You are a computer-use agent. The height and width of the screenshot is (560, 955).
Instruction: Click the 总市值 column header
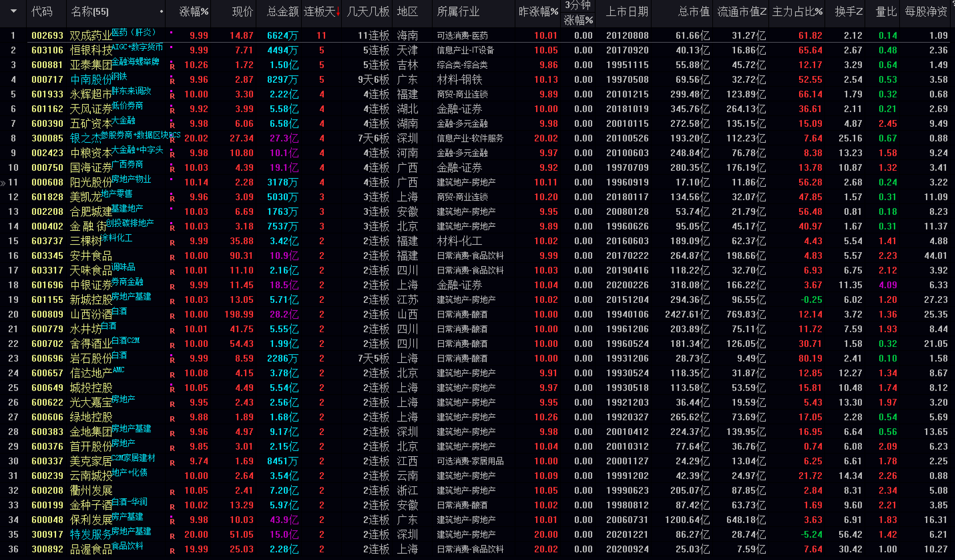694,12
